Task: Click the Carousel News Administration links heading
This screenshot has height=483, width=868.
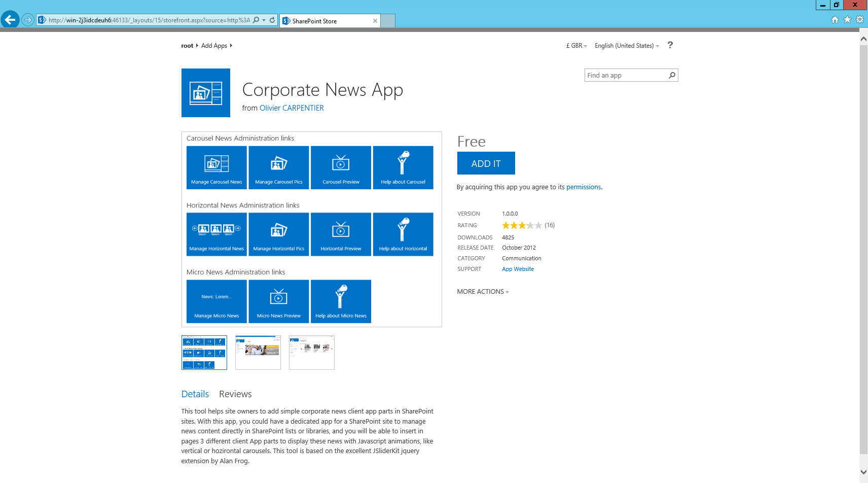Action: click(240, 139)
